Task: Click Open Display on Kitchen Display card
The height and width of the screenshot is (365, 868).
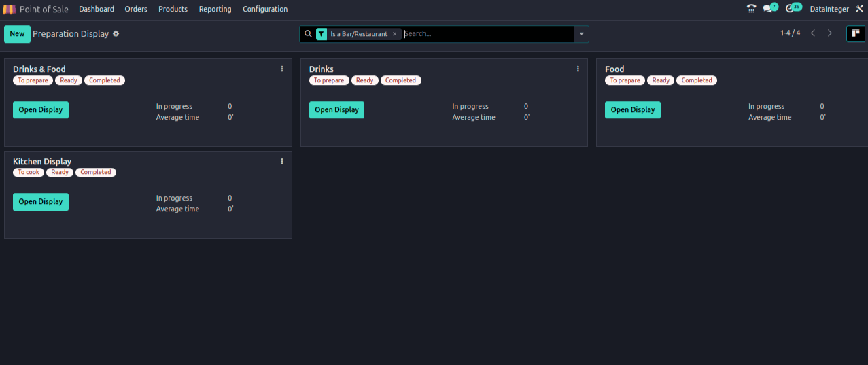Action: 41,202
